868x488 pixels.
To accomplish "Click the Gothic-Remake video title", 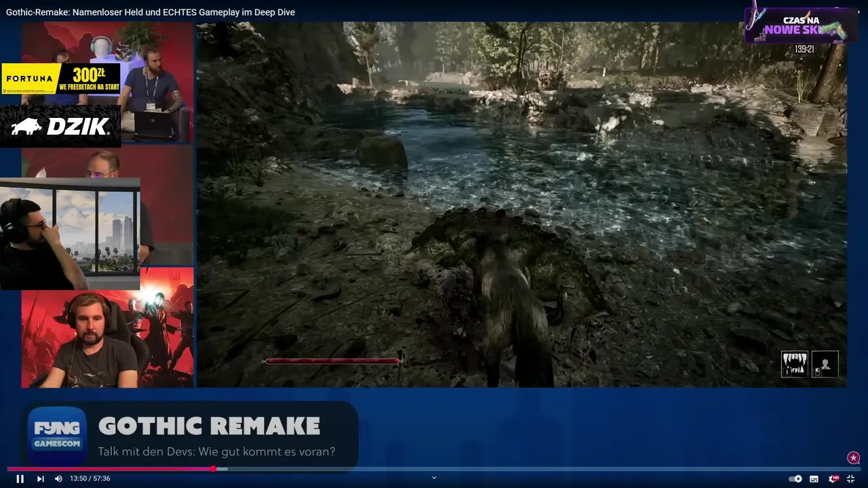I will (151, 12).
